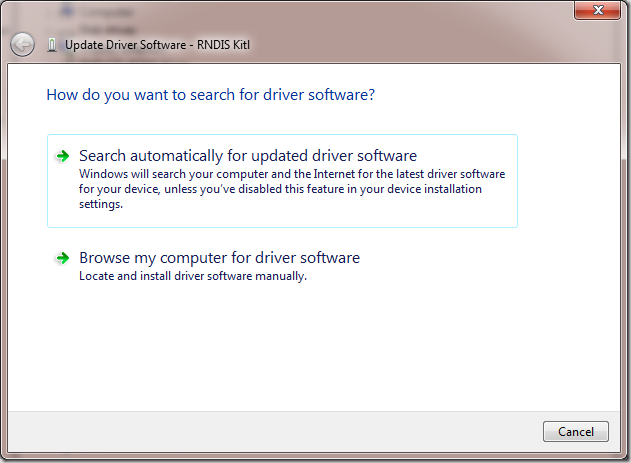
Task: Choose Browse my computer for driver software
Action: tap(219, 258)
